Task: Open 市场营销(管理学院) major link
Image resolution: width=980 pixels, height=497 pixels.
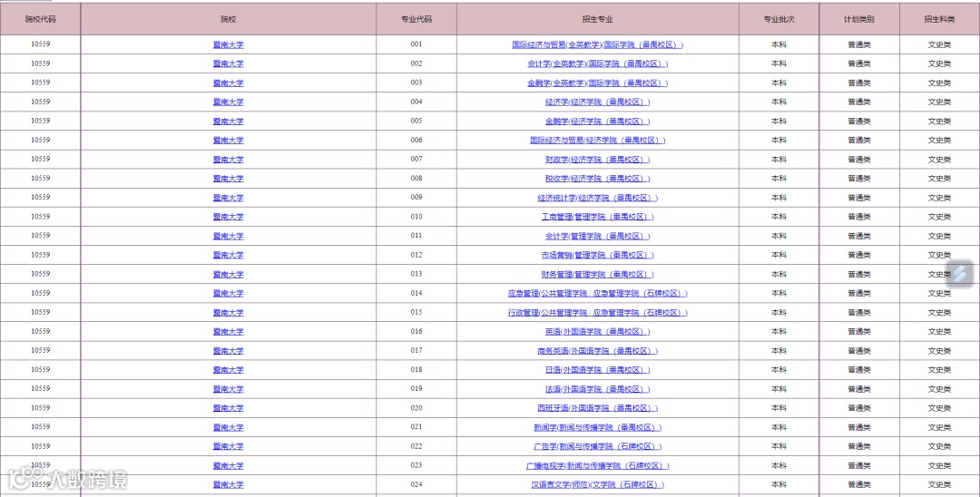Action: click(597, 255)
